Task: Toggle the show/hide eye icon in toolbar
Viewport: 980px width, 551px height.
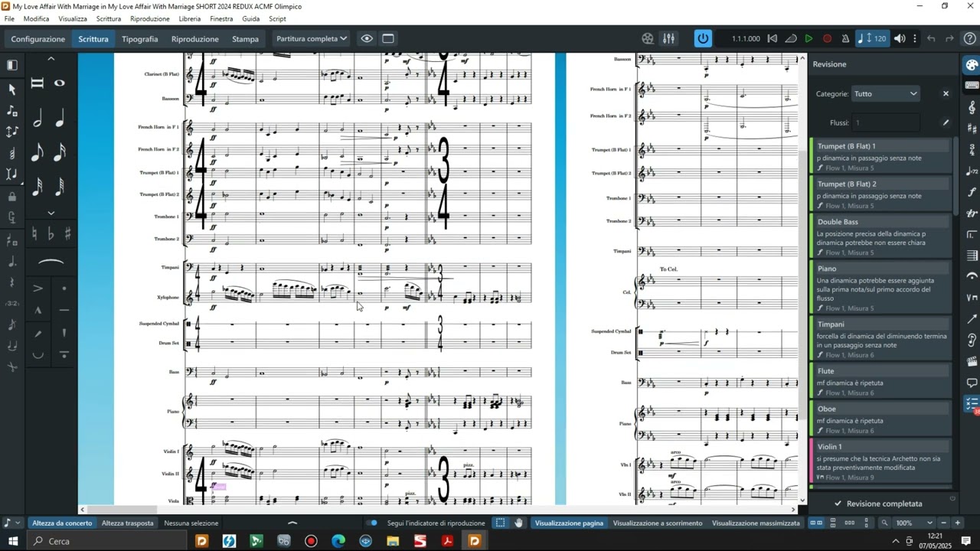Action: click(367, 38)
